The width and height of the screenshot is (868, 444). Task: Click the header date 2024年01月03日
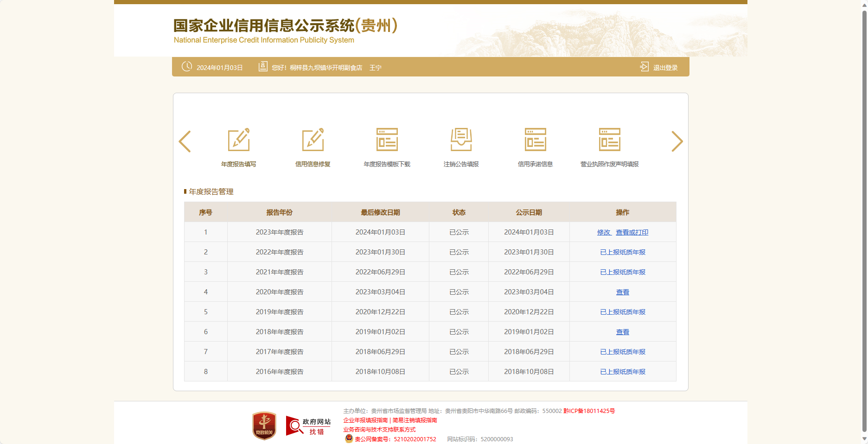click(x=220, y=68)
